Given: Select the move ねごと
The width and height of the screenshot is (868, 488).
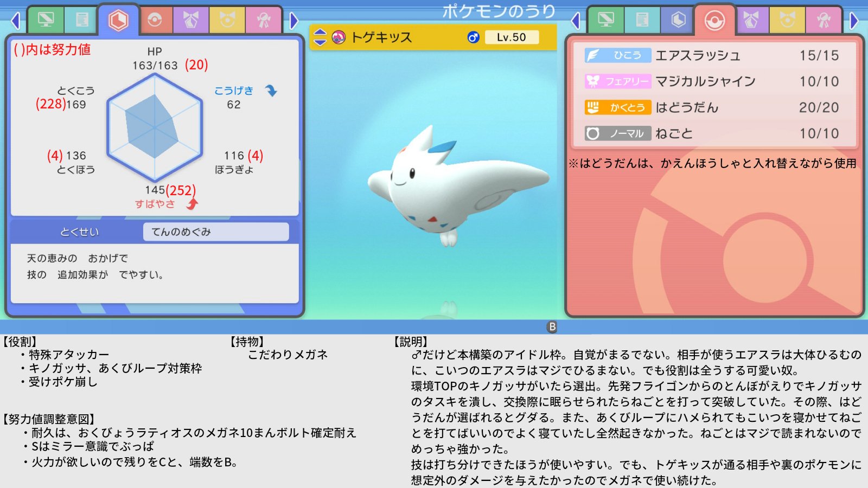Looking at the screenshot, I should [x=714, y=133].
